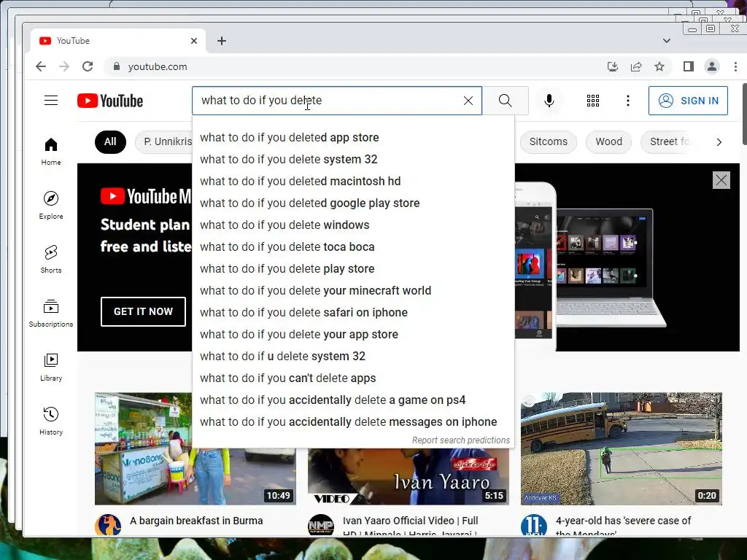Bookmark this tab with the star
Screen dimensions: 747x560
659,66
